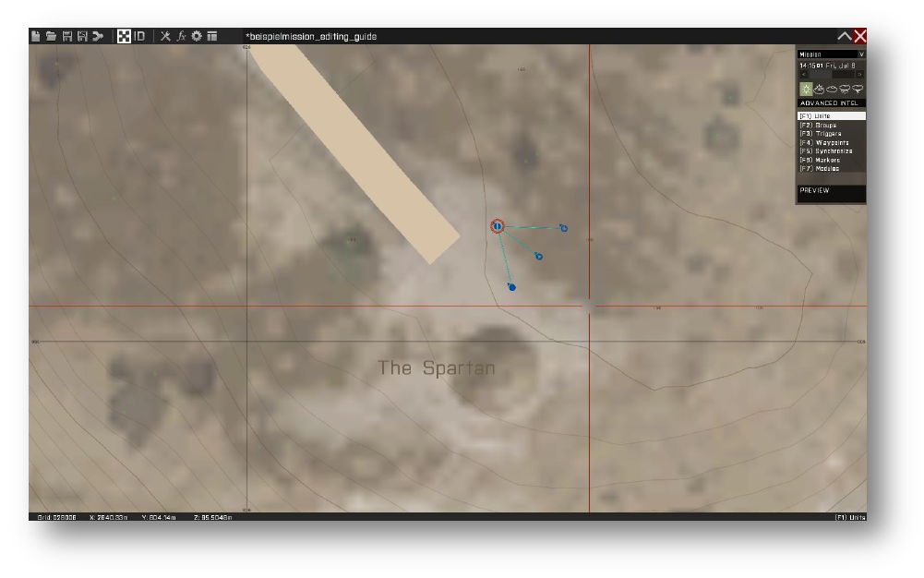
Task: Step time slider forward with right arrow
Action: pos(859,75)
